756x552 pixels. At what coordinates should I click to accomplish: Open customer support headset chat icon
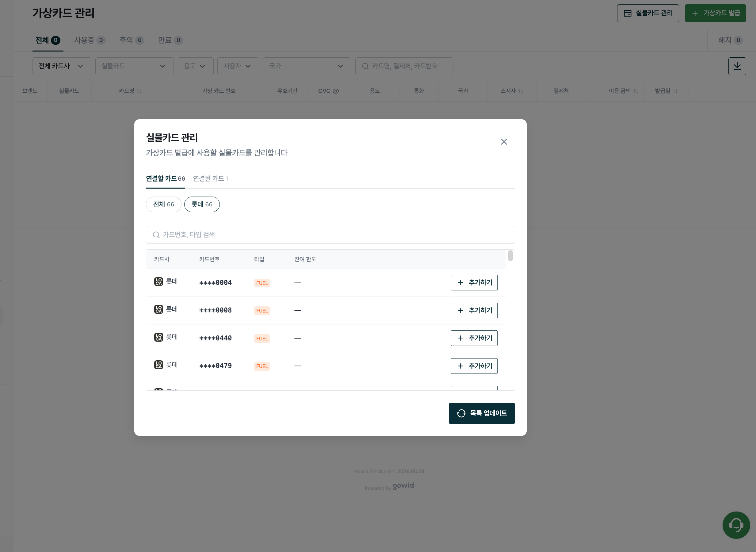point(736,525)
